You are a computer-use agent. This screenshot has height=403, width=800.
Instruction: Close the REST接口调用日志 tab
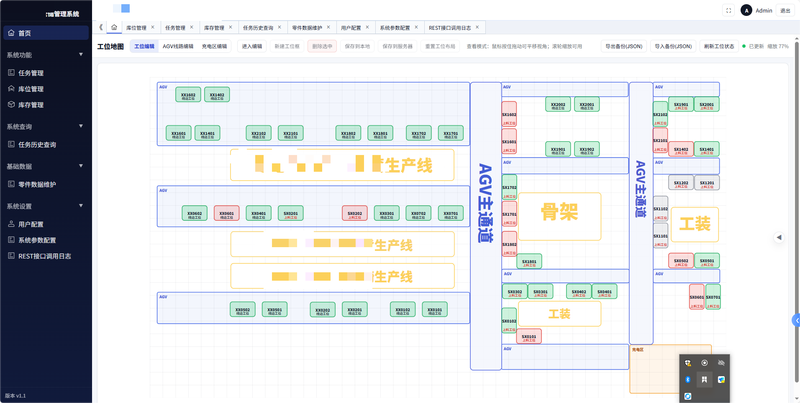(x=477, y=27)
